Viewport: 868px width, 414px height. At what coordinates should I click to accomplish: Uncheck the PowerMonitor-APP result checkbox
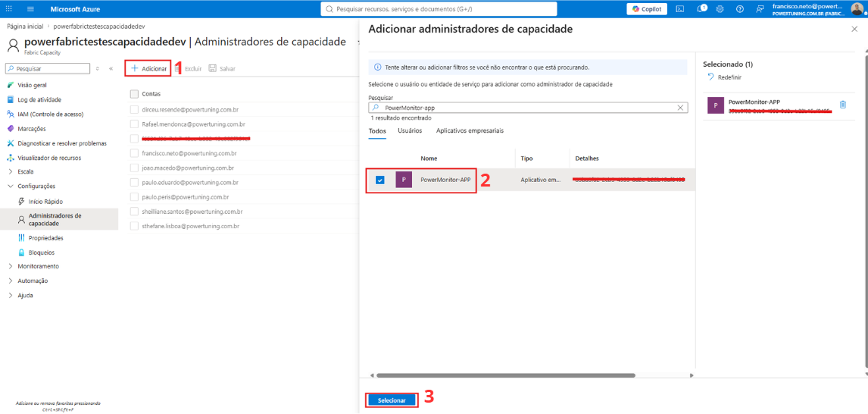379,180
